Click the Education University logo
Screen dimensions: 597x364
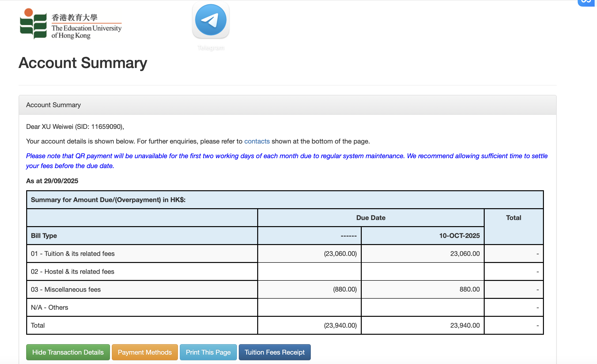coord(71,24)
